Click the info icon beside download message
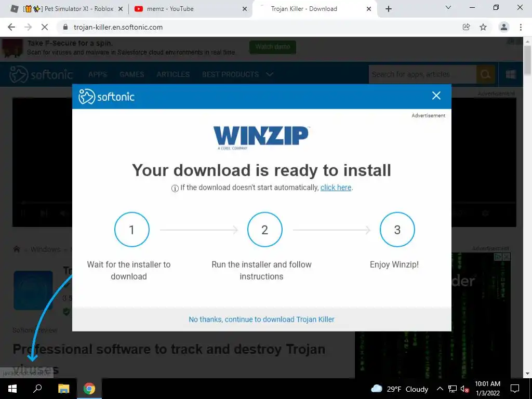 (x=175, y=188)
